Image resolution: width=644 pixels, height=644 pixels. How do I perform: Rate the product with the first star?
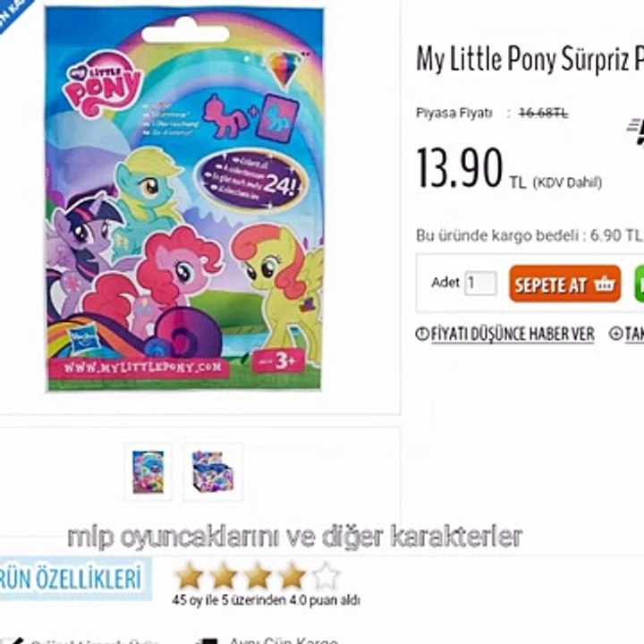[x=190, y=575]
